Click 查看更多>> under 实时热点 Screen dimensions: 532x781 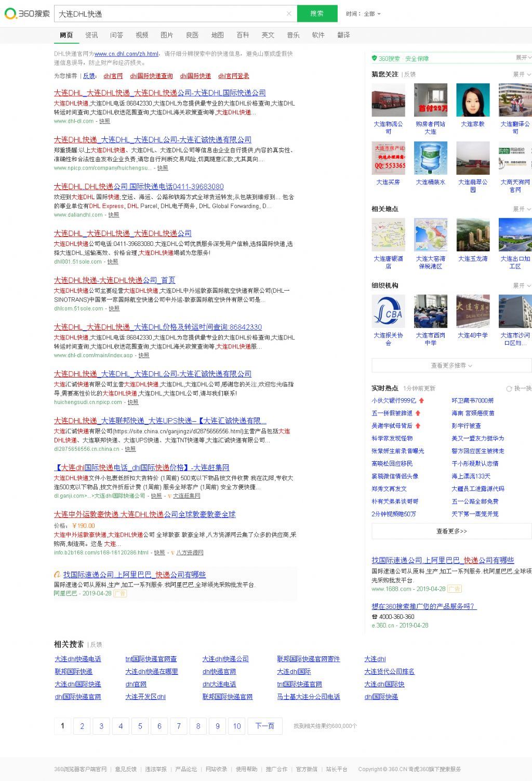click(451, 531)
